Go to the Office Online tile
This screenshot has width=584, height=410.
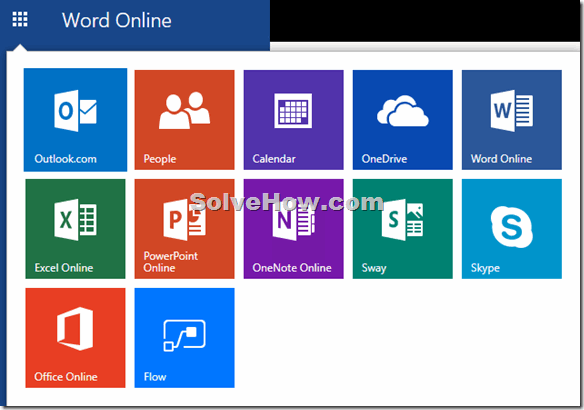point(75,338)
